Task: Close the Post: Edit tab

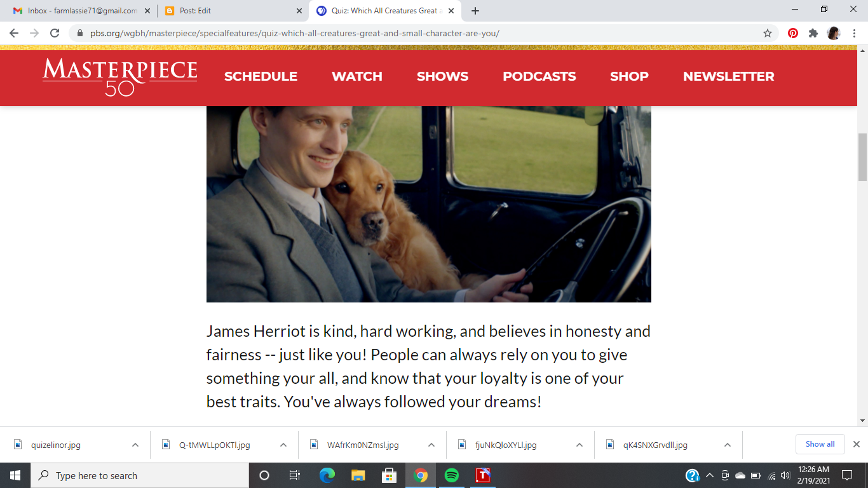Action: (299, 11)
